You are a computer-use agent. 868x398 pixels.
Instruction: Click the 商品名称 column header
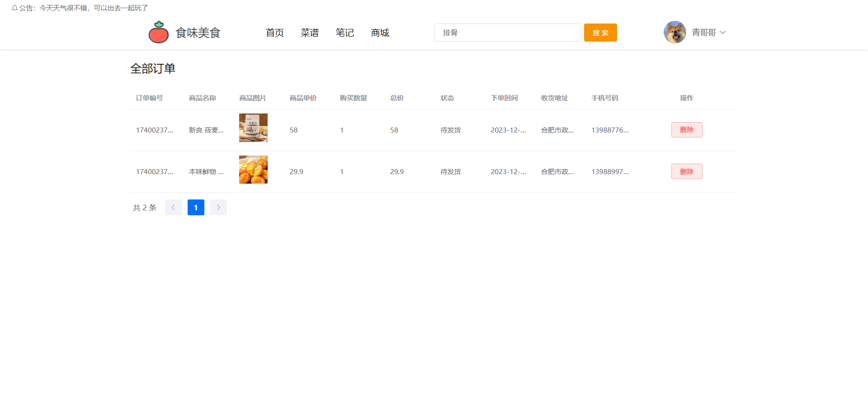(x=203, y=98)
